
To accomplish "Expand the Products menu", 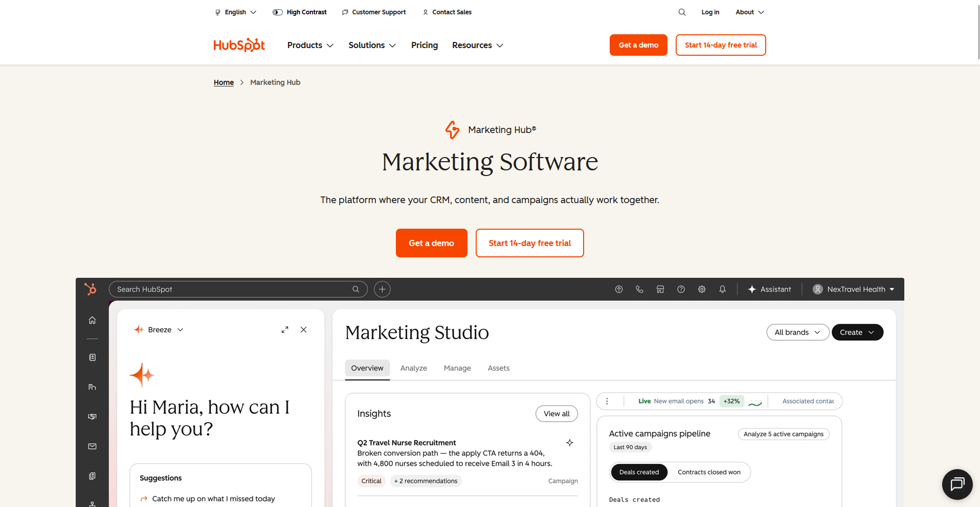I will 310,45.
